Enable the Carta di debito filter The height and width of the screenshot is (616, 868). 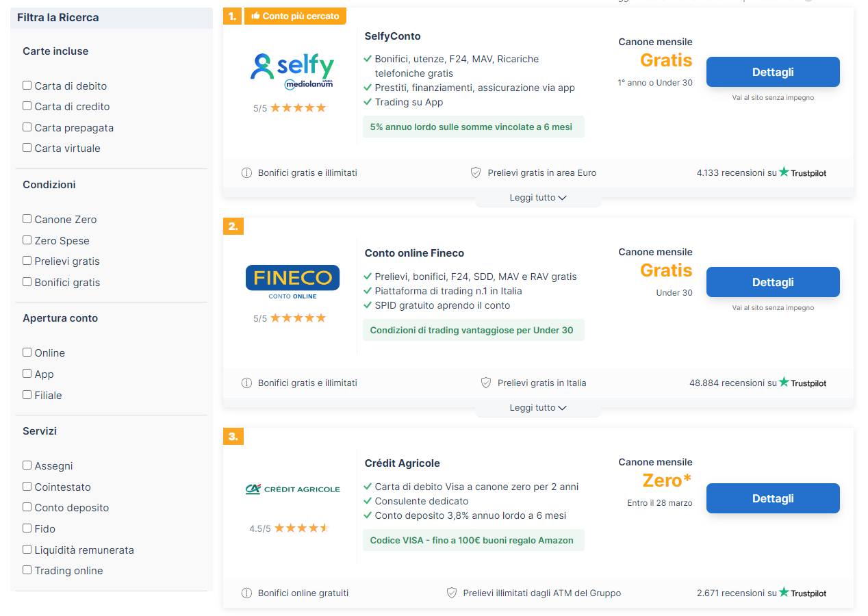27,86
